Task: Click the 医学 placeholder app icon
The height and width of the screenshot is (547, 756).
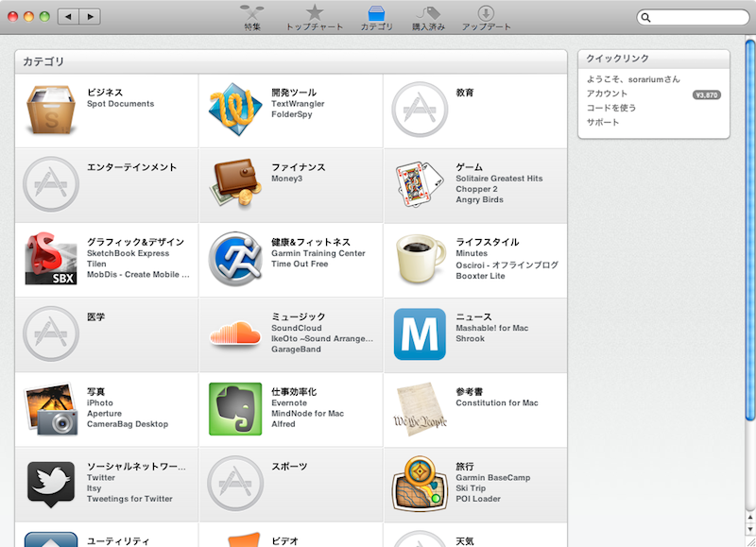Action: click(51, 333)
